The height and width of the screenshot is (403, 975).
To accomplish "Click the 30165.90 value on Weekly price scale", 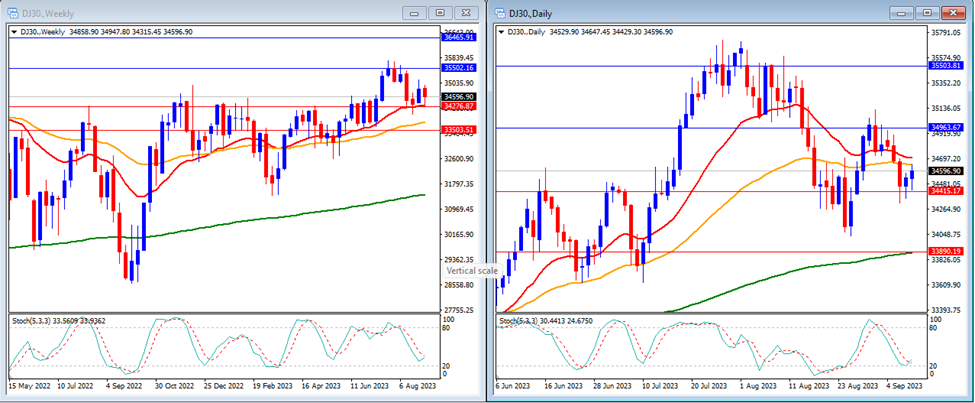I will [x=458, y=234].
